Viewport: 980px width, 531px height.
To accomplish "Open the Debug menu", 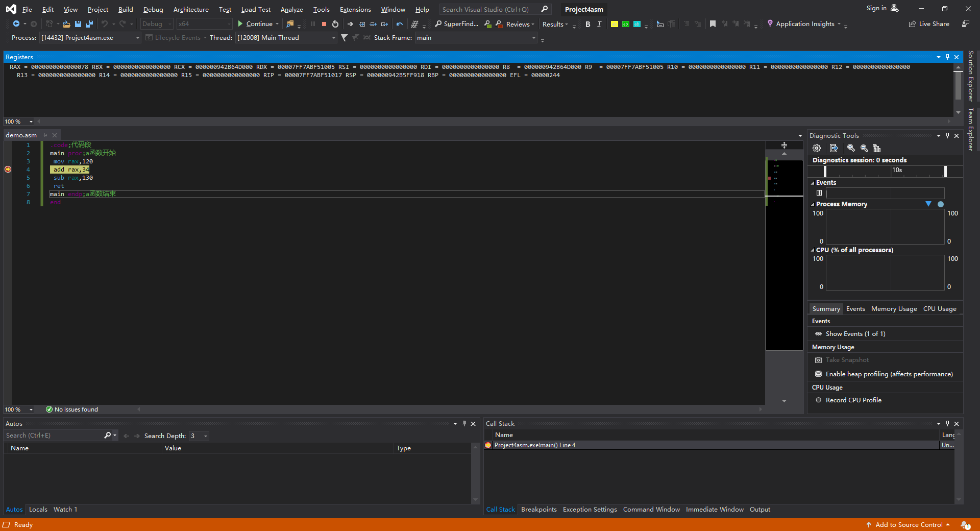I will point(153,9).
